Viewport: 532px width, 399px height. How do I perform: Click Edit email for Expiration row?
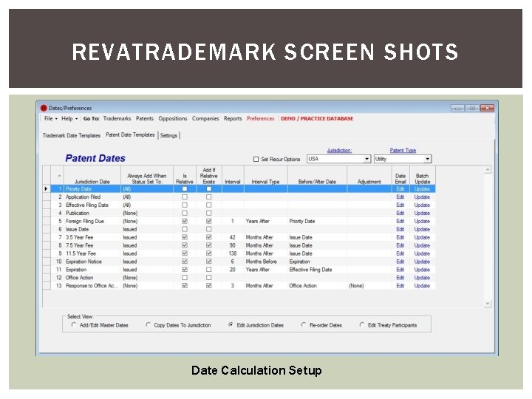(x=400, y=270)
